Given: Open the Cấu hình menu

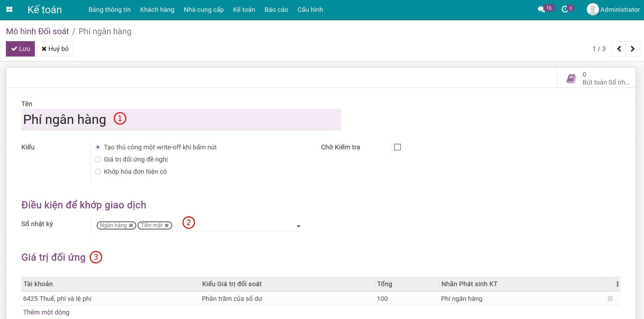Looking at the screenshot, I should click(x=310, y=10).
